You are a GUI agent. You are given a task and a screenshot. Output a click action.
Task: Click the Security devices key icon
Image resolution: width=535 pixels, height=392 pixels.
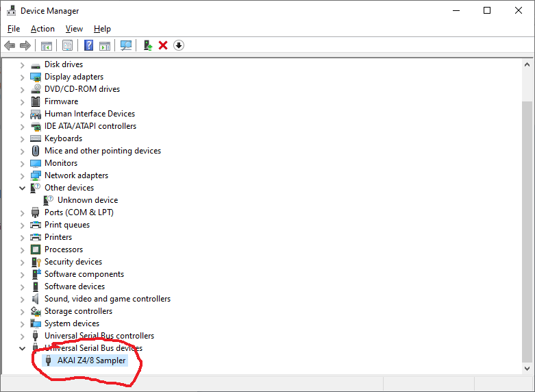(36, 262)
